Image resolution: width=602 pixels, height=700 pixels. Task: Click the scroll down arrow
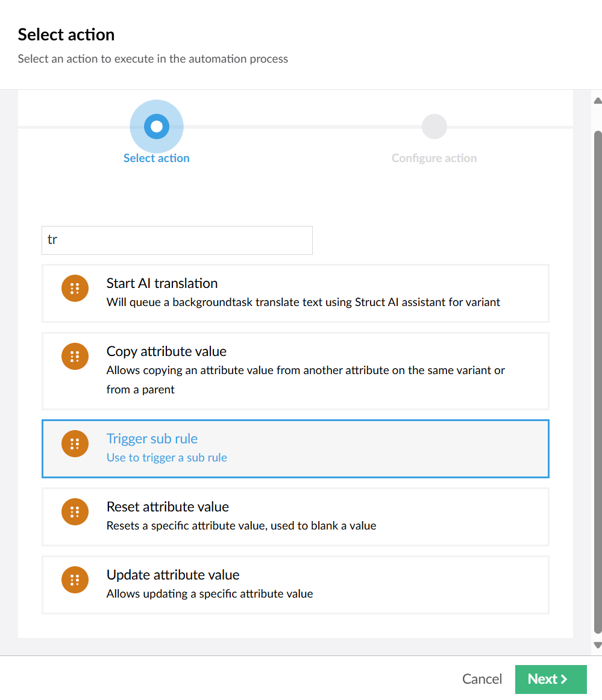pyautogui.click(x=598, y=645)
